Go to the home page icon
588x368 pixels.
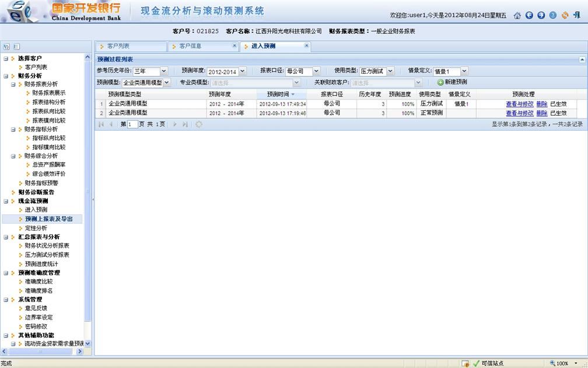pos(517,15)
